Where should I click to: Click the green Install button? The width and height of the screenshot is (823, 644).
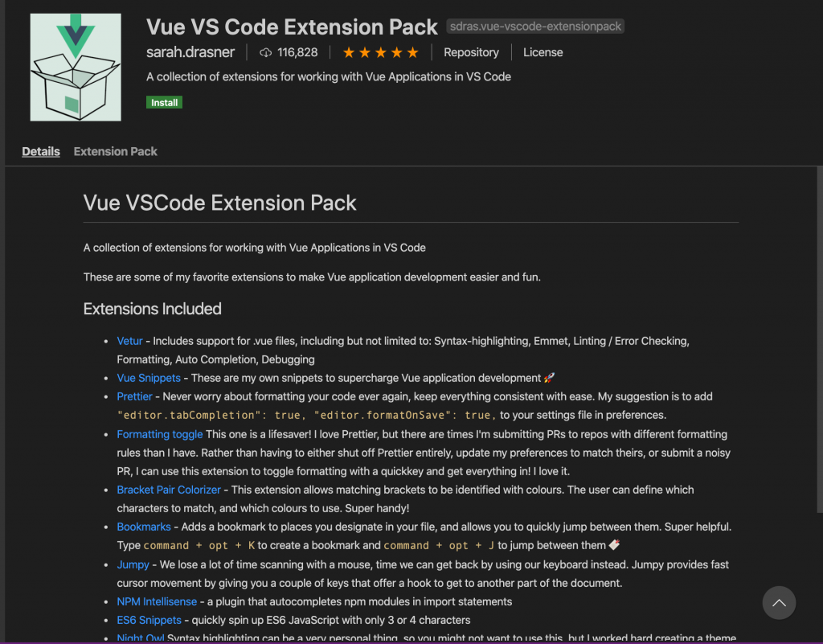pos(164,102)
